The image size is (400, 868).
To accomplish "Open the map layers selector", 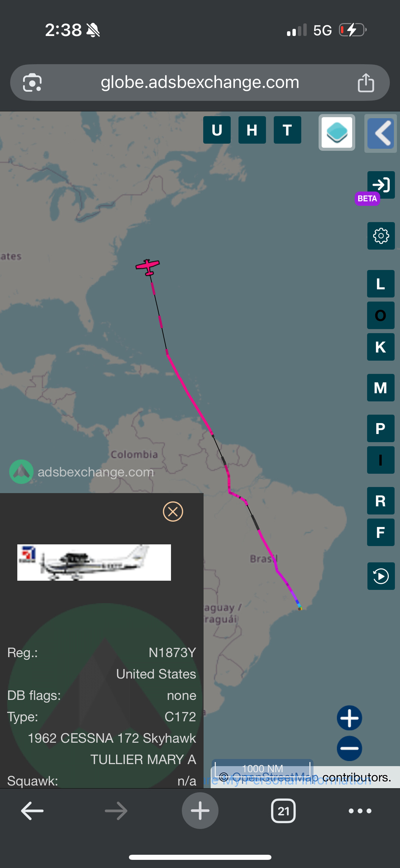I will click(337, 132).
